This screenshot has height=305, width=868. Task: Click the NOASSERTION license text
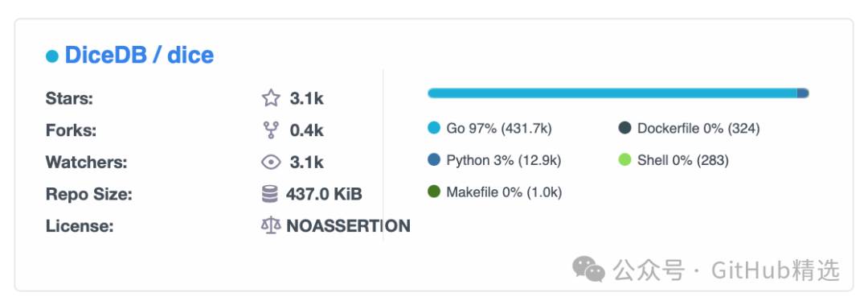point(348,225)
